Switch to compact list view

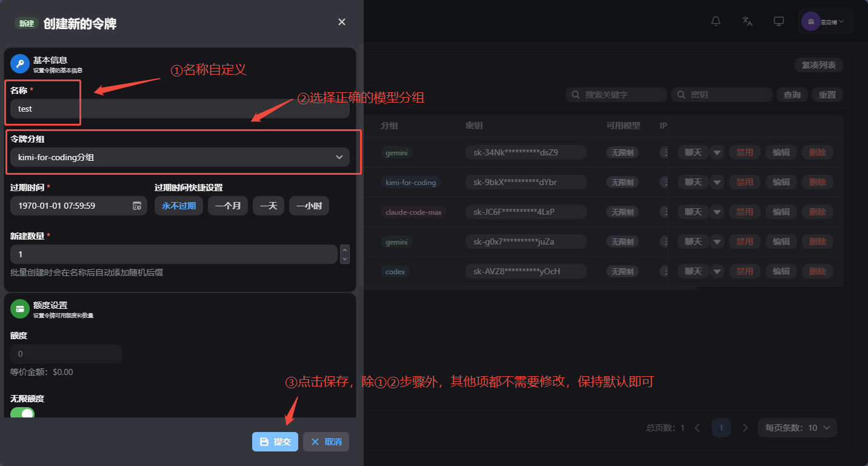coord(818,65)
